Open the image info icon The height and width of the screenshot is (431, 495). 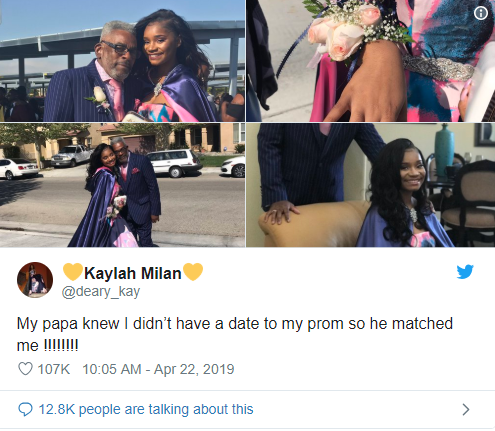click(x=481, y=13)
